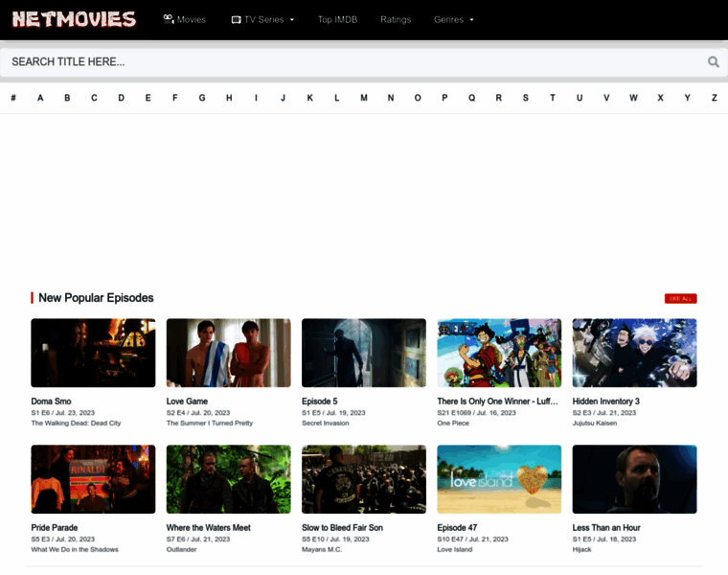Click the Doma Smo title link
This screenshot has height=575, width=728.
51,402
